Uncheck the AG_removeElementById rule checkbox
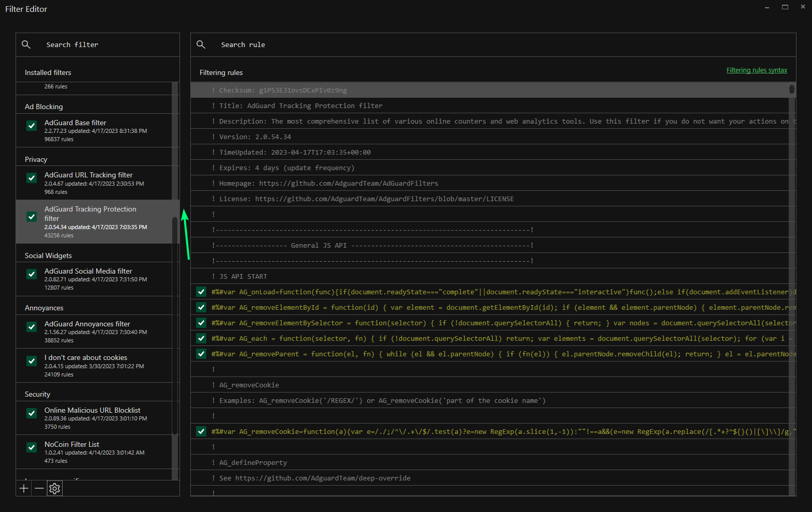The height and width of the screenshot is (512, 812). pyautogui.click(x=201, y=307)
